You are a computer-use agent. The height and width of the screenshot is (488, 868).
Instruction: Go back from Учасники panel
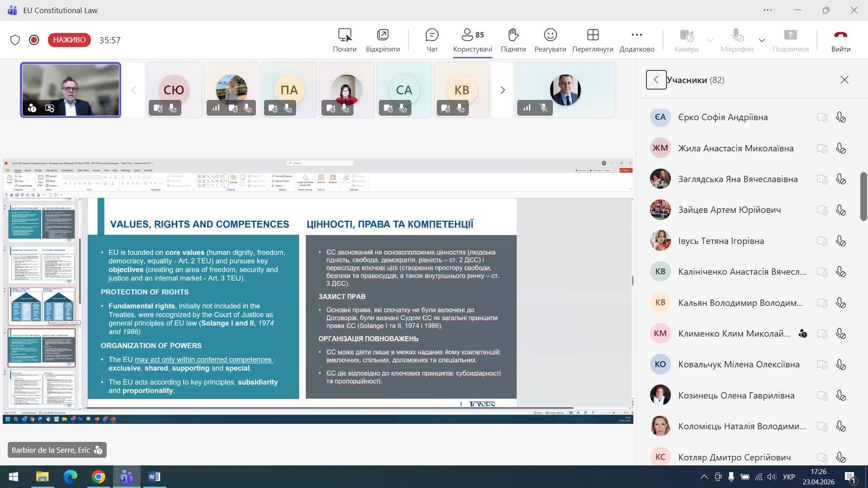click(656, 80)
